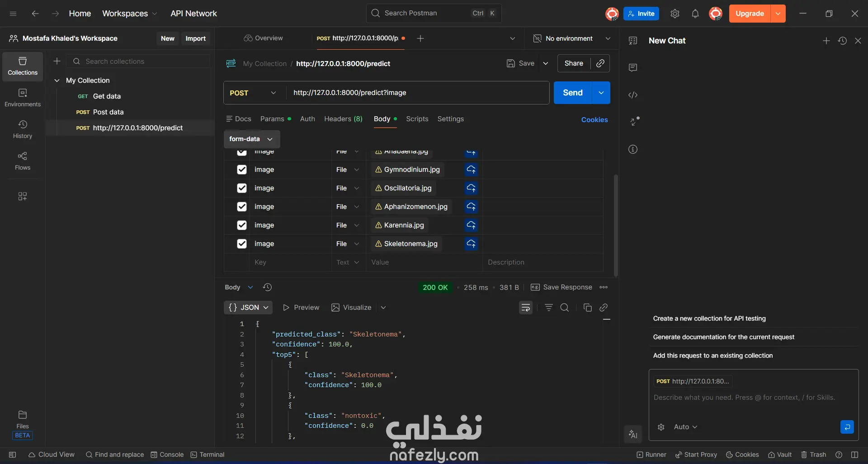Open the settings gear in header
The width and height of the screenshot is (868, 464).
[675, 14]
